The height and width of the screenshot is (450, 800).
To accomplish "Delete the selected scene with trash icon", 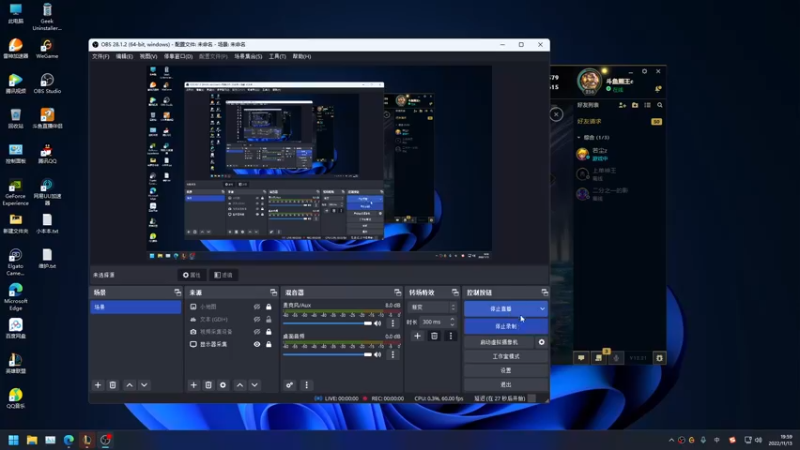I will 113,385.
